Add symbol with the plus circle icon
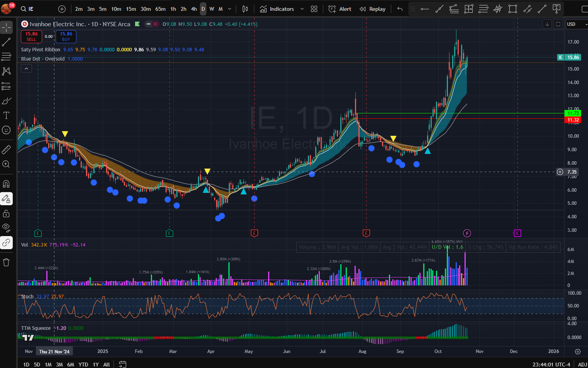588x368 pixels. pos(62,9)
